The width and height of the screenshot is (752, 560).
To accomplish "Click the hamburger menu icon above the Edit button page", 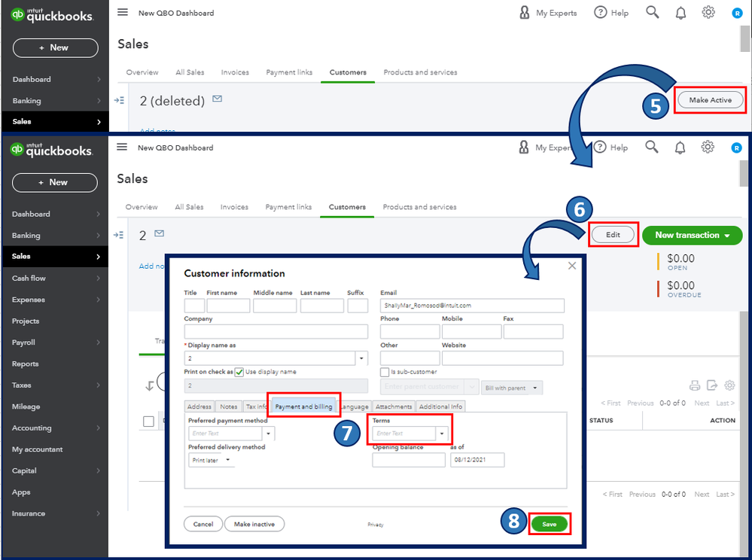I will tap(122, 147).
